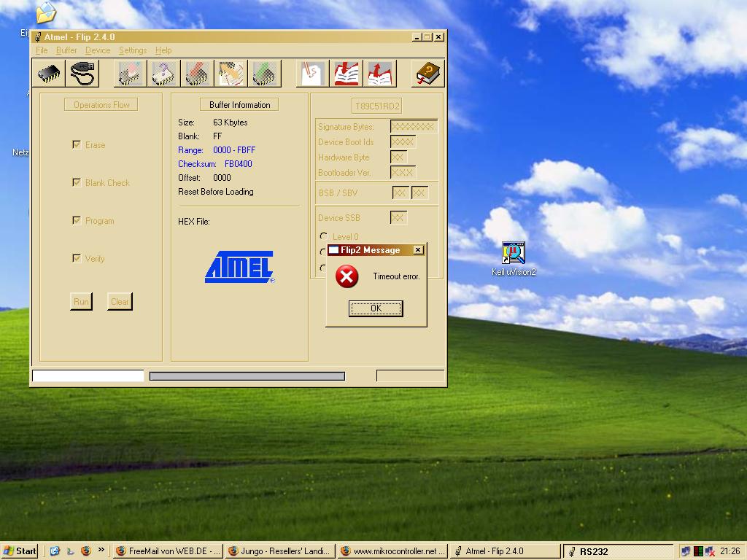This screenshot has width=747, height=560.
Task: Click the Run button
Action: (81, 301)
